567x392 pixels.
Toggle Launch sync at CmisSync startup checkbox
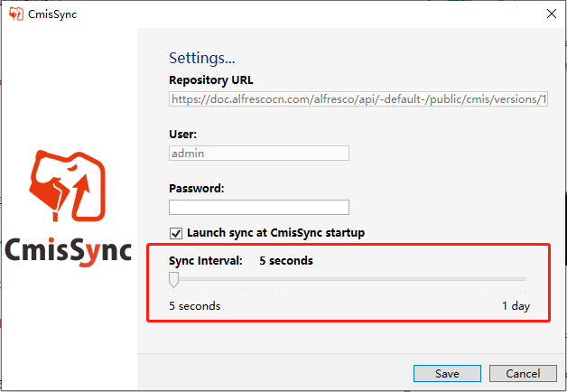coord(176,232)
